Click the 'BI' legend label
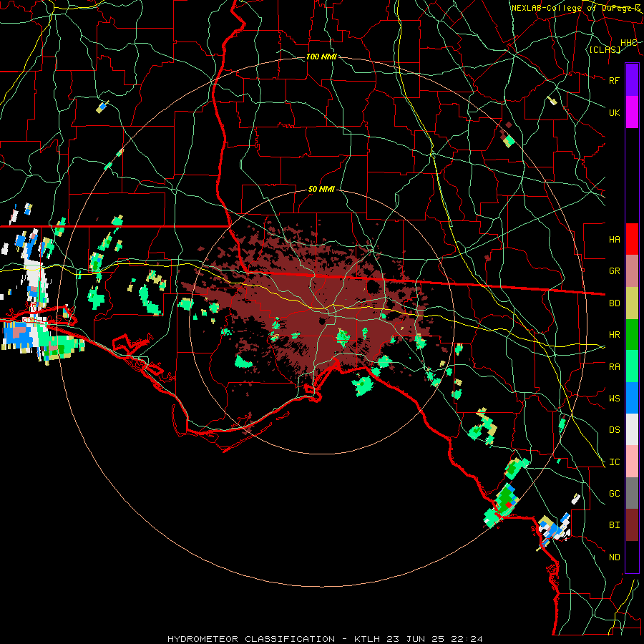The image size is (644, 644). [x=614, y=525]
